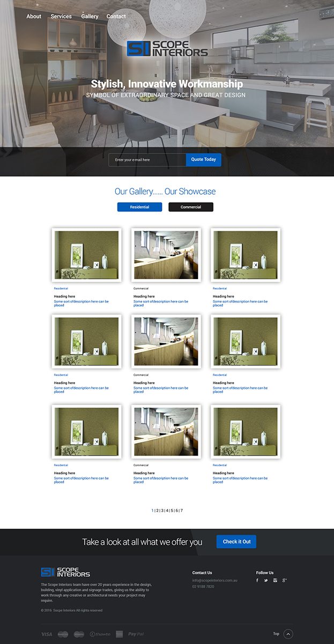Open the bottom-row Commercial corridor thumbnail

click(x=166, y=431)
